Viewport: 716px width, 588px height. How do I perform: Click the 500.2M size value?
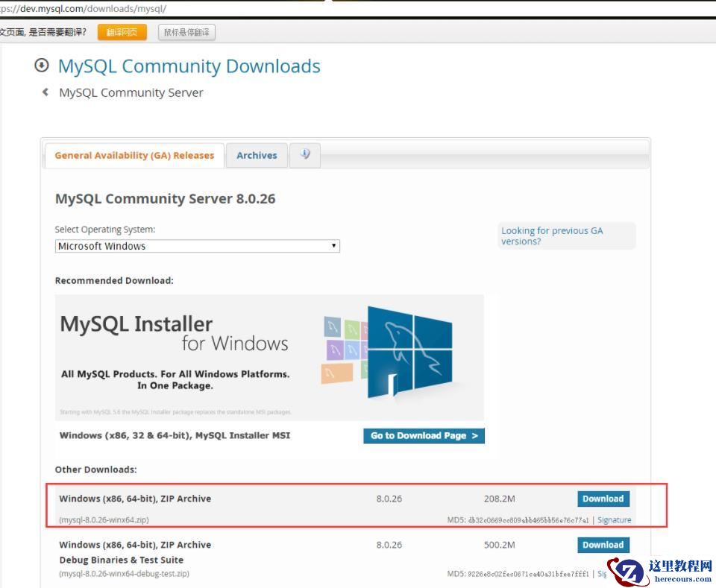(x=500, y=545)
